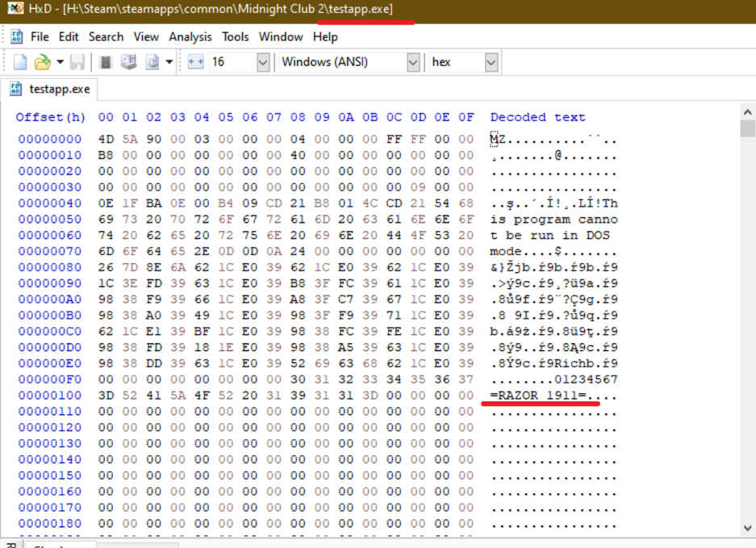Click hex byte B8 at start of row 00000010

click(x=106, y=155)
